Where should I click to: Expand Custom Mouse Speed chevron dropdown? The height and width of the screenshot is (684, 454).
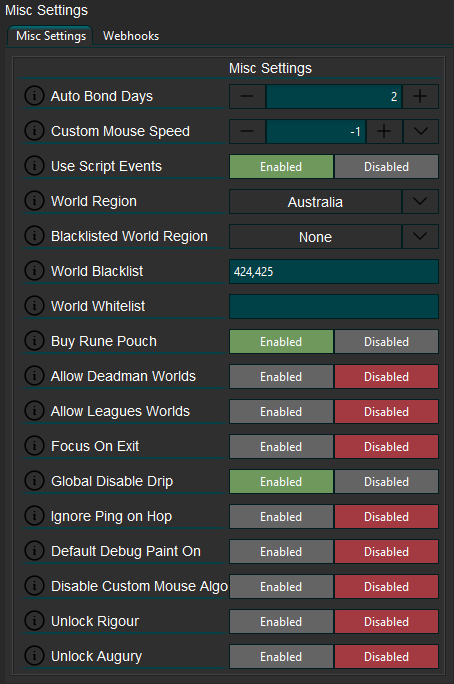click(x=420, y=131)
